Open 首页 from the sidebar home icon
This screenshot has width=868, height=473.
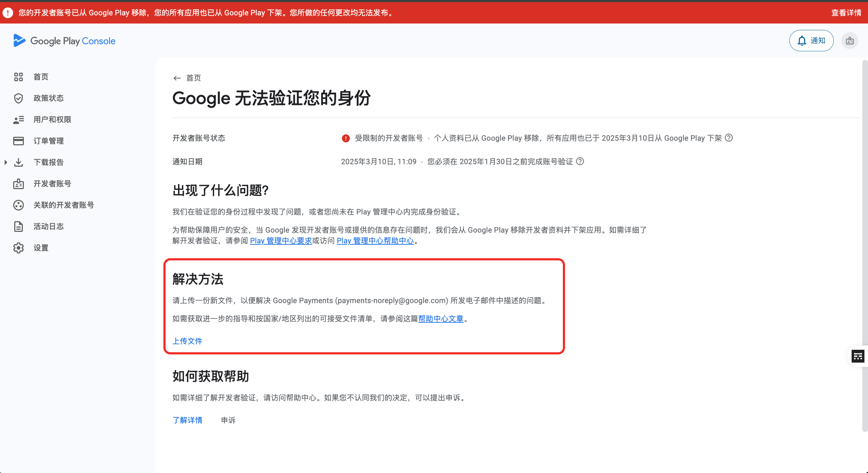(x=19, y=77)
